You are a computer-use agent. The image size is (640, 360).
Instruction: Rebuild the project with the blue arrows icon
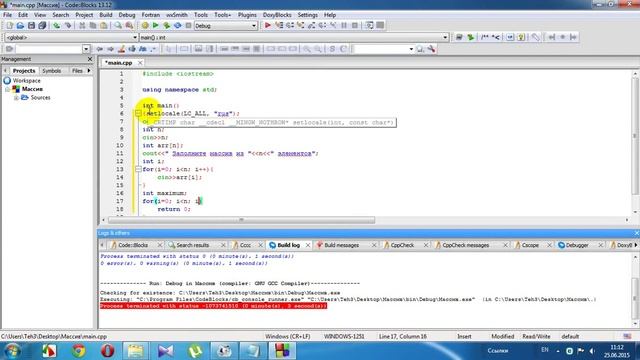coord(178,26)
